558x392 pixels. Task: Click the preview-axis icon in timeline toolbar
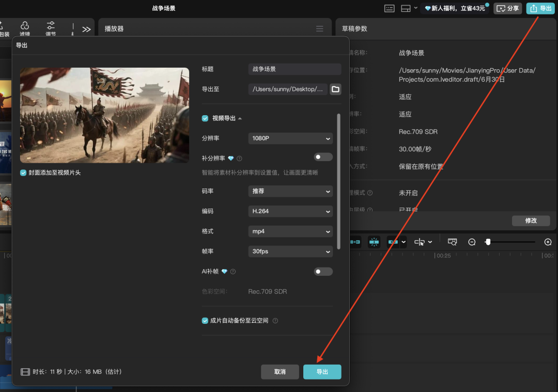(452, 242)
